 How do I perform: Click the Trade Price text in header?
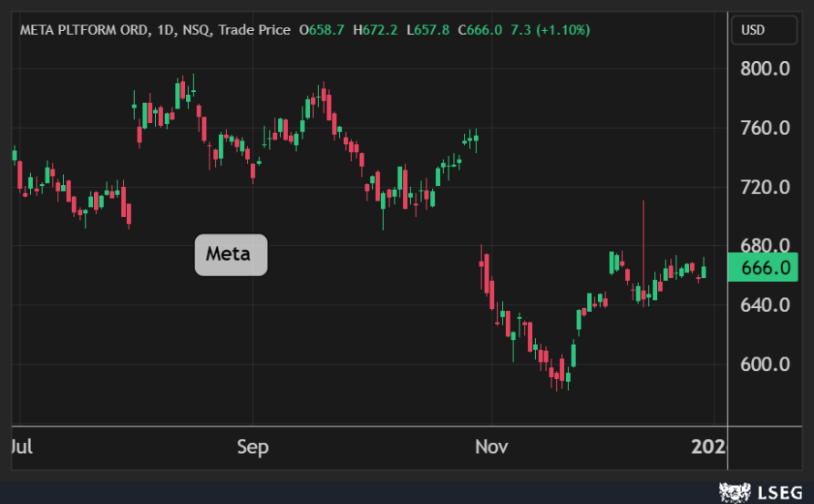click(x=254, y=30)
